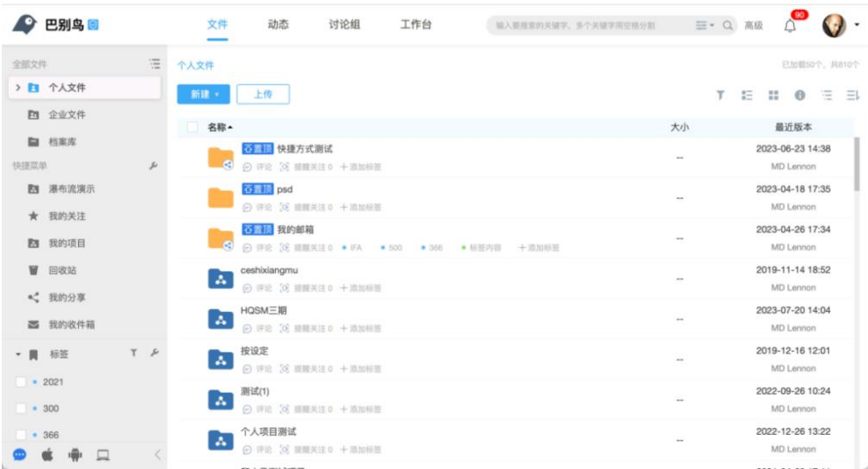This screenshot has width=868, height=469.
Task: Tick the select-all checkbox beside 名称
Action: [x=192, y=127]
